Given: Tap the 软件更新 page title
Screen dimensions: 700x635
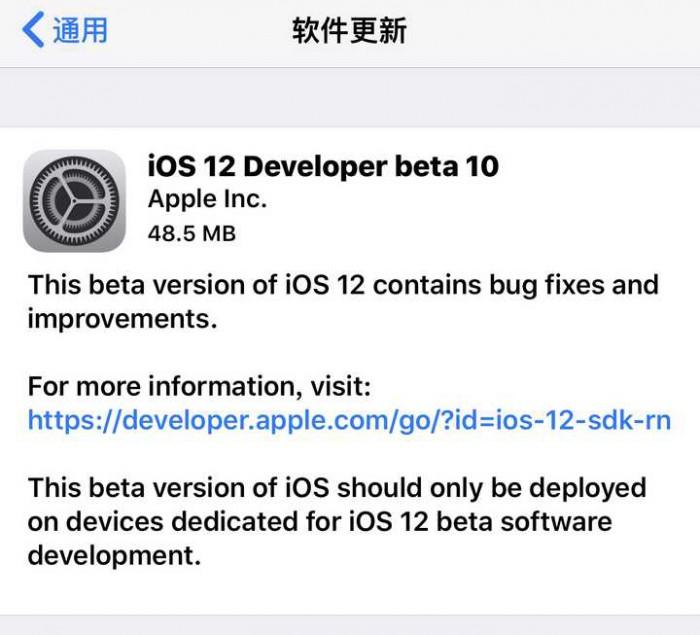Looking at the screenshot, I should tap(349, 31).
